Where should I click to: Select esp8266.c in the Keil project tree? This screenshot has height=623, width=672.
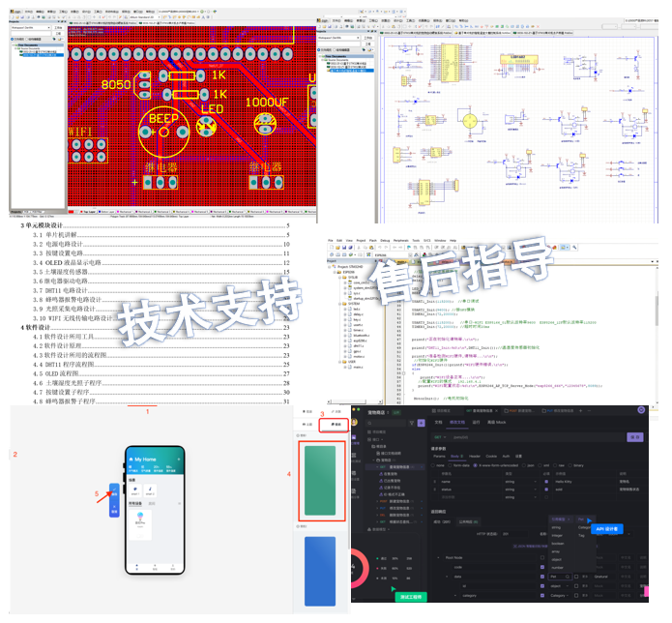[x=360, y=341]
